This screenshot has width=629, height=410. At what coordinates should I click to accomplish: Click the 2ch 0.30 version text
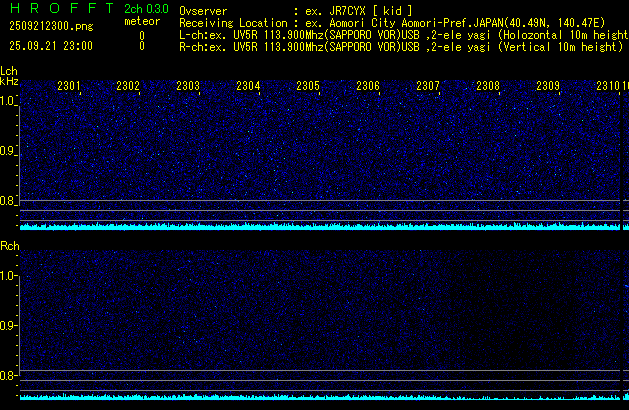click(x=141, y=9)
